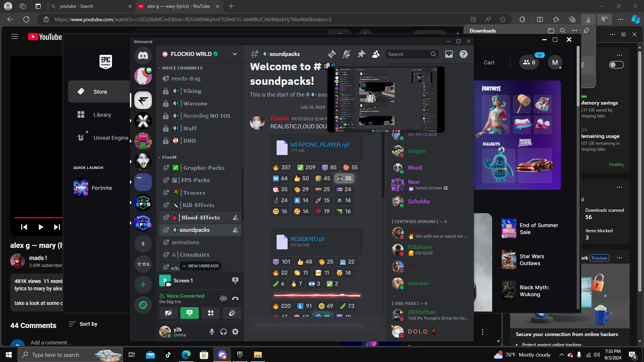Open Discord help icon

coord(464,54)
